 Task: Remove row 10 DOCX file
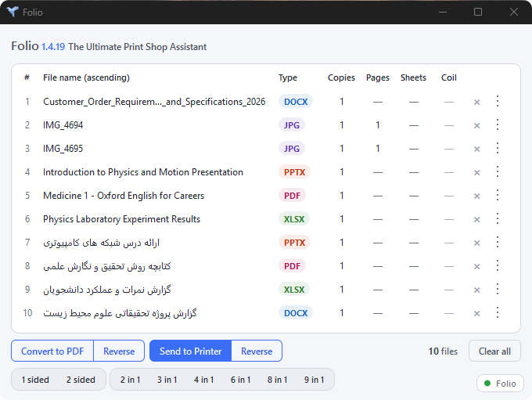click(476, 313)
